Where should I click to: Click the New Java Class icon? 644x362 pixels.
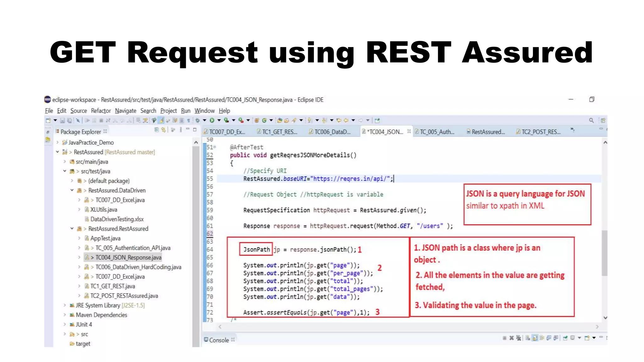tap(264, 120)
